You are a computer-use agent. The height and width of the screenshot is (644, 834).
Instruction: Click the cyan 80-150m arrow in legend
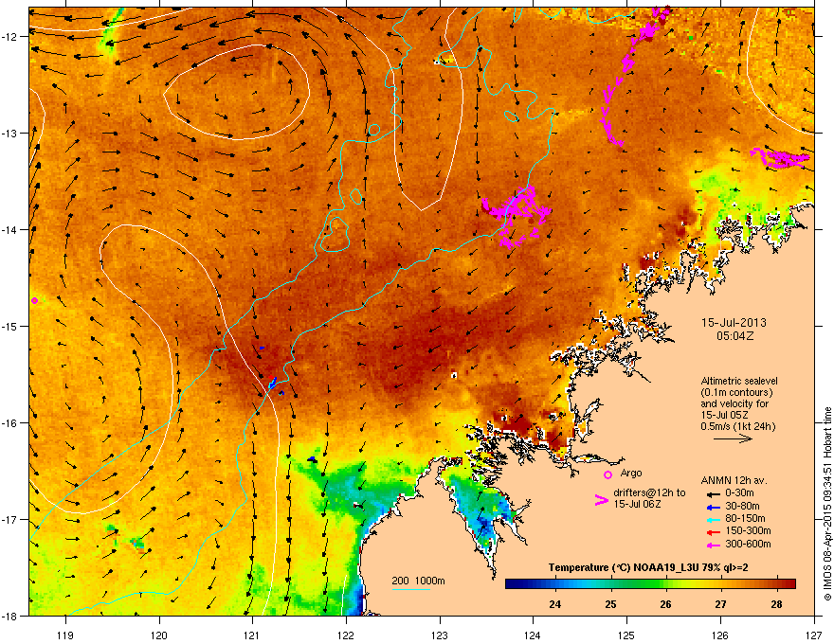click(712, 519)
